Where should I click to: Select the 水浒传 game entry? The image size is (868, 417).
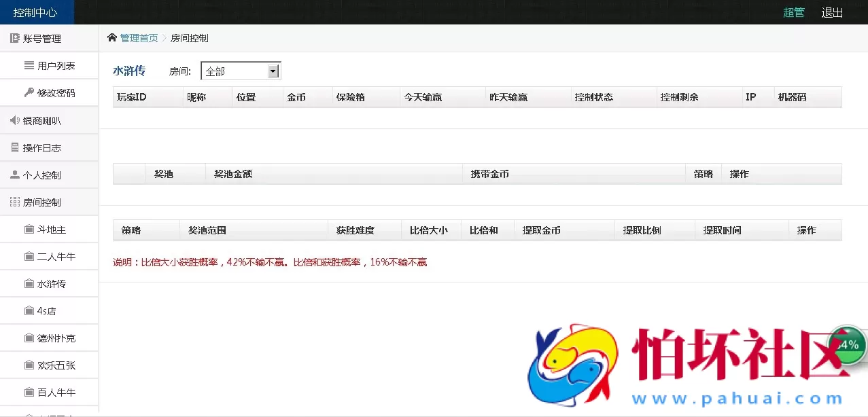pos(50,283)
